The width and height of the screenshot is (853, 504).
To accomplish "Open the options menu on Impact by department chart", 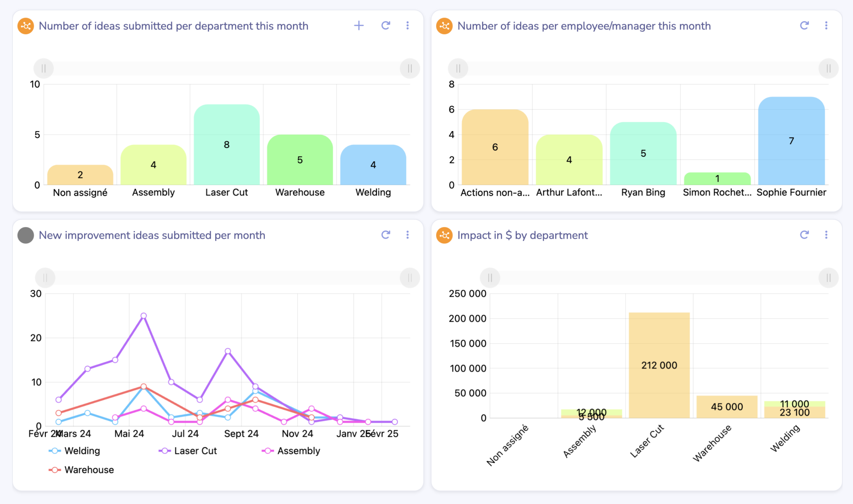I will [826, 235].
